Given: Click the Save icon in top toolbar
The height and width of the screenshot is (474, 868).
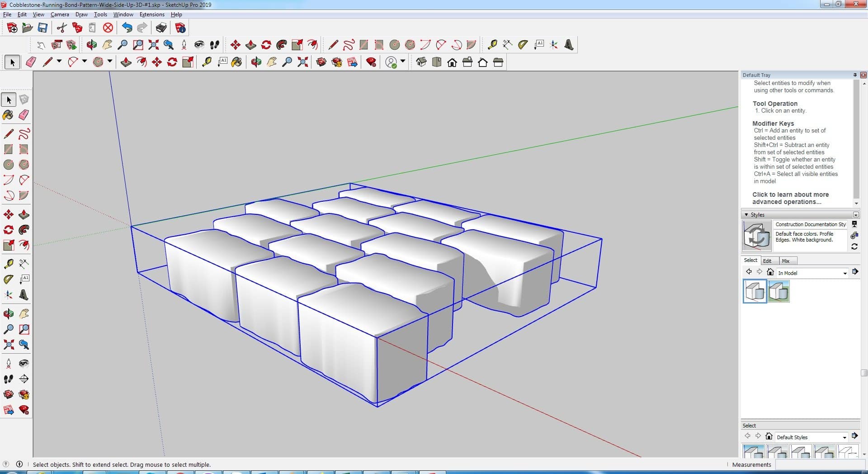Looking at the screenshot, I should pos(42,28).
